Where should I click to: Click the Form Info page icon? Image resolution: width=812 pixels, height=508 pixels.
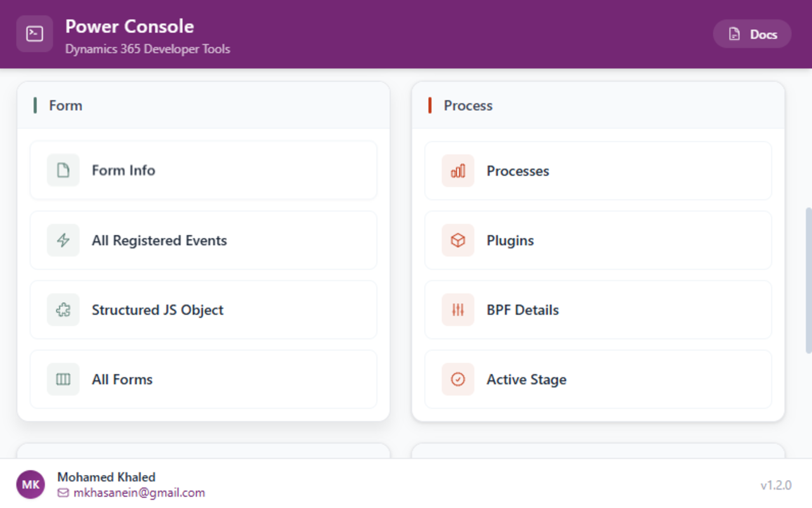pyautogui.click(x=63, y=170)
